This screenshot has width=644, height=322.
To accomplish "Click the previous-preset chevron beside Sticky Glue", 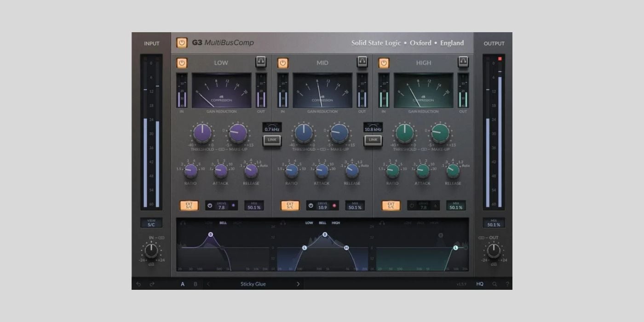I will 208,284.
